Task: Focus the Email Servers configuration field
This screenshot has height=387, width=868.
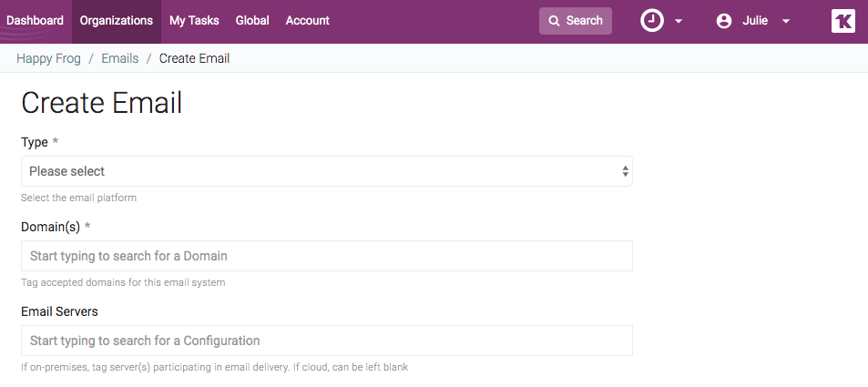Action: pos(327,341)
